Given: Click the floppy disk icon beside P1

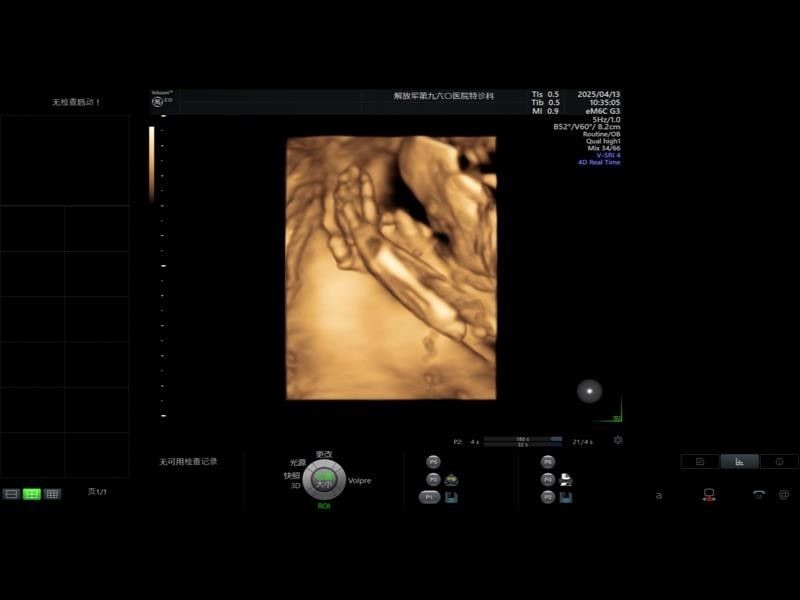Looking at the screenshot, I should (451, 497).
